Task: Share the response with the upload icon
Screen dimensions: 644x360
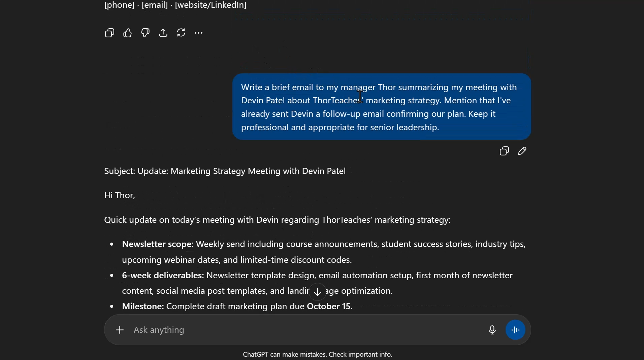Action: (x=163, y=33)
